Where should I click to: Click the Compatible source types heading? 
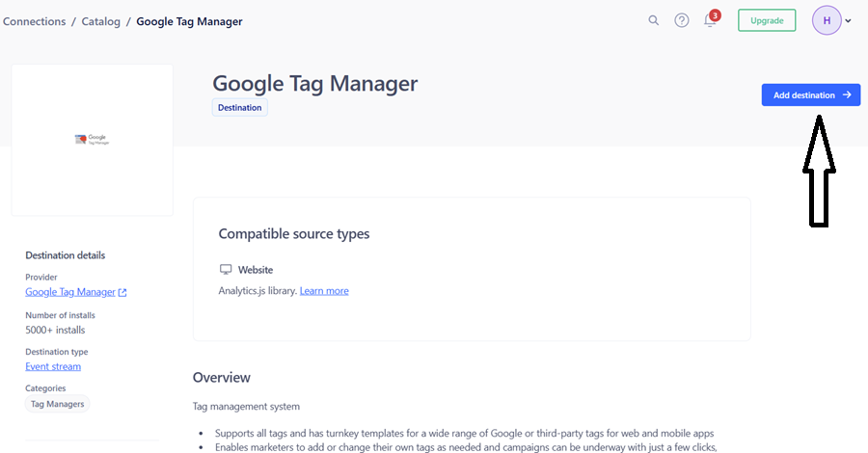[294, 234]
